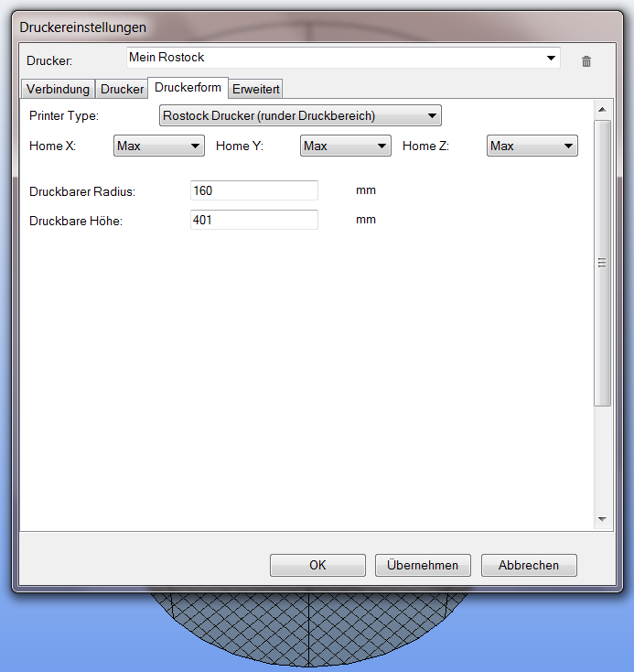Click the vertical scrollbar thumb
The width and height of the screenshot is (634, 672).
pos(602,263)
